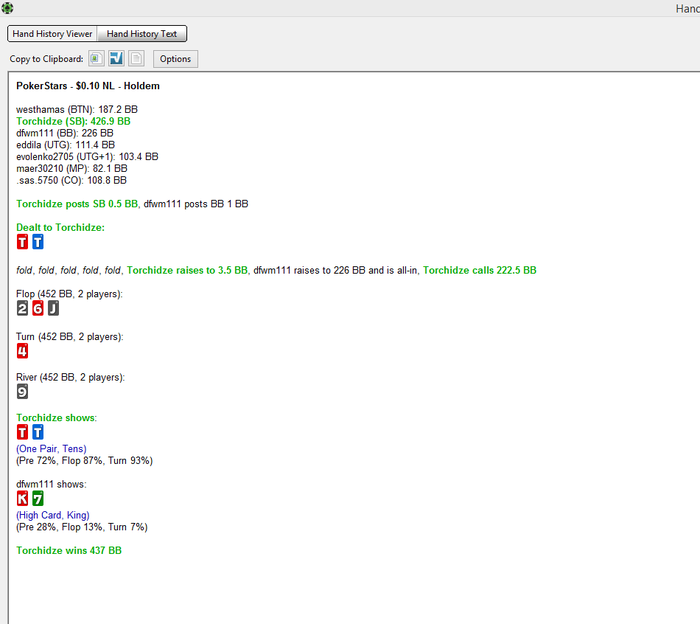This screenshot has width=700, height=624.
Task: Click equity line Pre 72%, Flop 87%, Turn 93%
Action: (84, 461)
